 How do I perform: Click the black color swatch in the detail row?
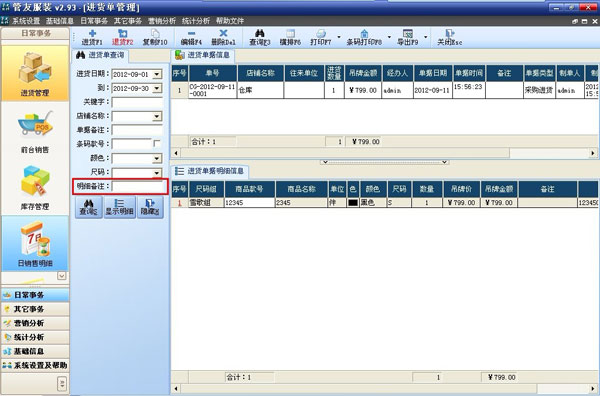tap(353, 202)
